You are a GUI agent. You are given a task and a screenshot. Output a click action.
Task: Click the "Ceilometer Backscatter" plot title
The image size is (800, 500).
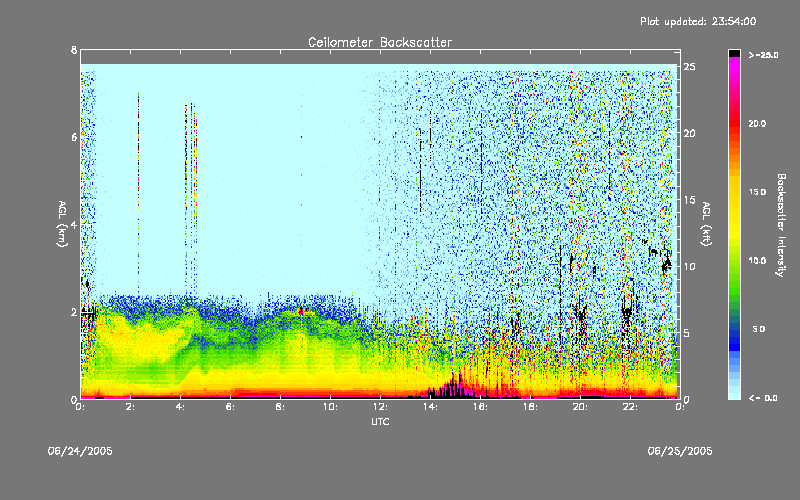380,42
